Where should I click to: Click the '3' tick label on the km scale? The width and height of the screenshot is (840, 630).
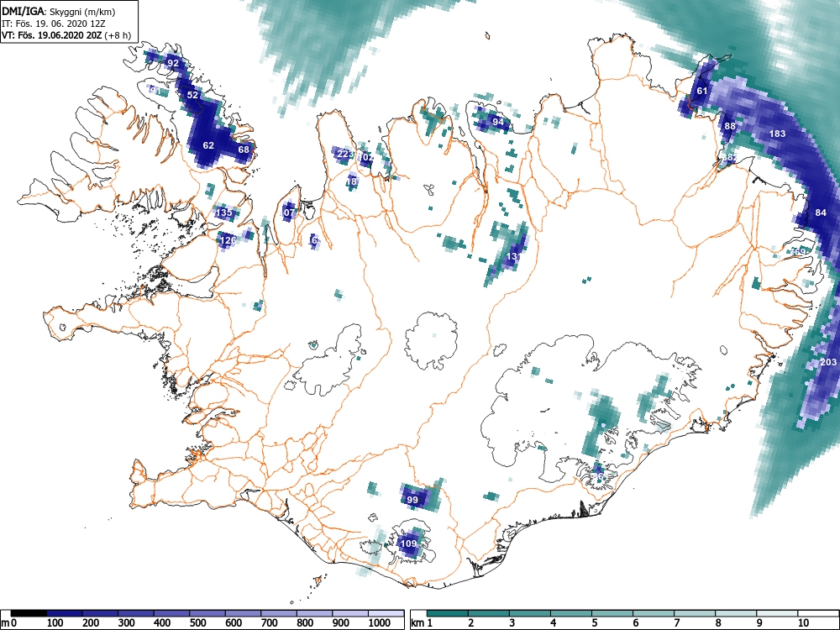512,623
